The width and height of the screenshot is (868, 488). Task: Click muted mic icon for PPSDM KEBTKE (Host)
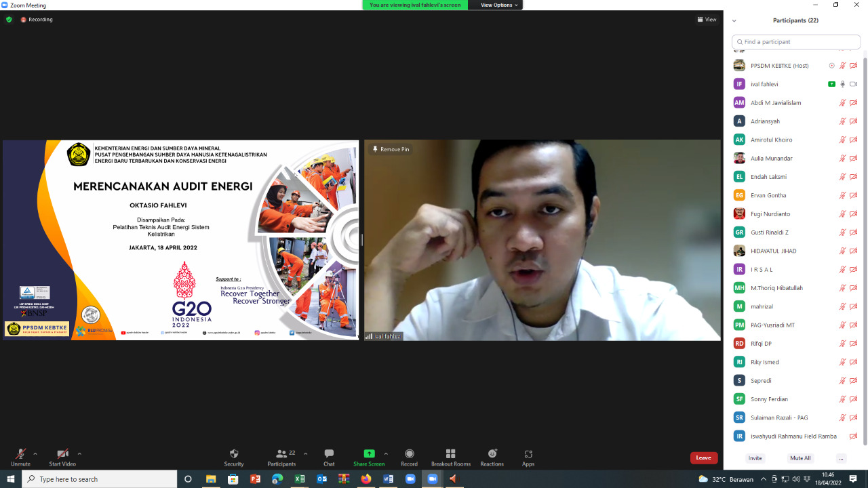842,66
